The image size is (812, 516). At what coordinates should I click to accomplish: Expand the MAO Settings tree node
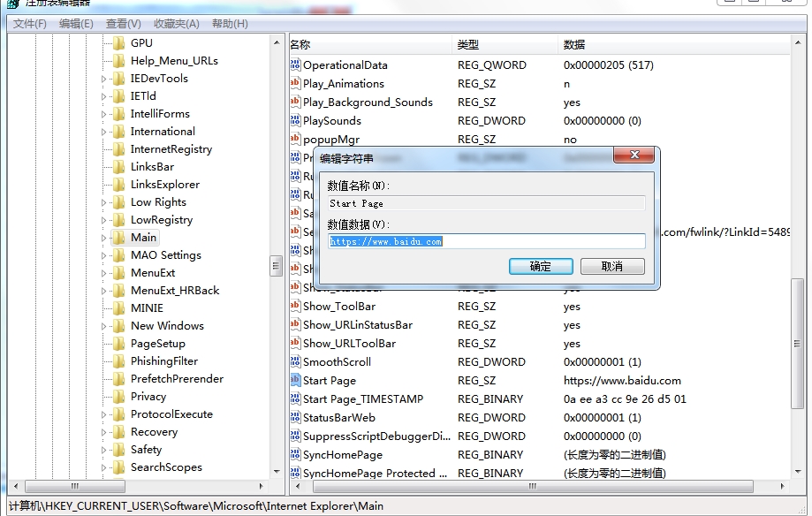[103, 255]
